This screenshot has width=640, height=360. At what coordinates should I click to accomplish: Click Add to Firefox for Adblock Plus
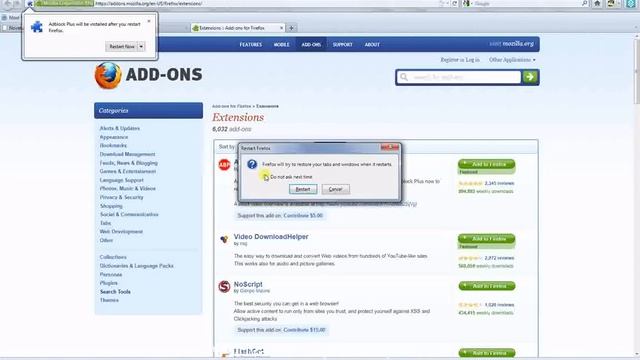click(487, 164)
